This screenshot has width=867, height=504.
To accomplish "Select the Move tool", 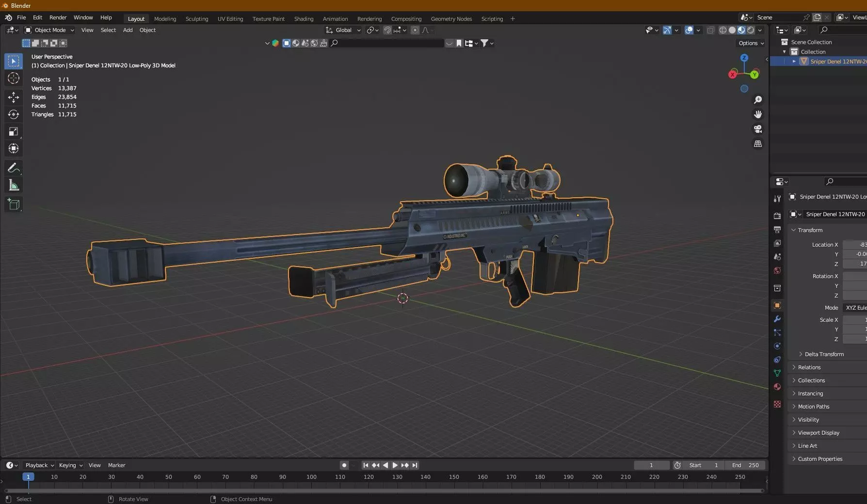I will pos(14,97).
